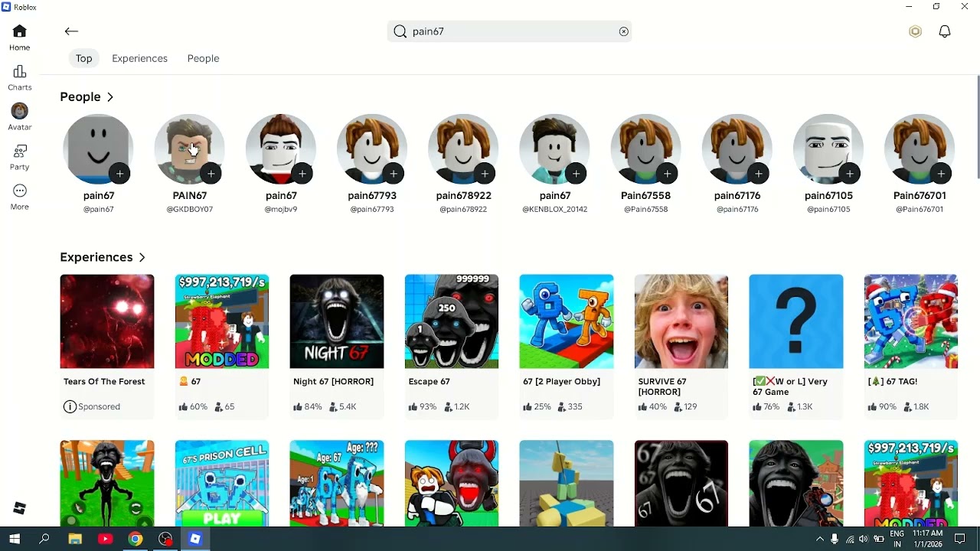
Task: Open the Robux balance icon
Action: [915, 31]
